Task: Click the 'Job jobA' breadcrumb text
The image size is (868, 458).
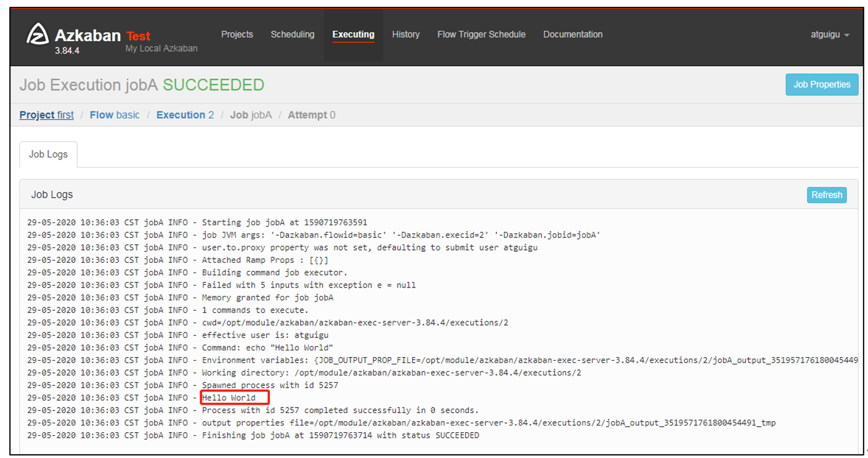Action: pos(251,115)
